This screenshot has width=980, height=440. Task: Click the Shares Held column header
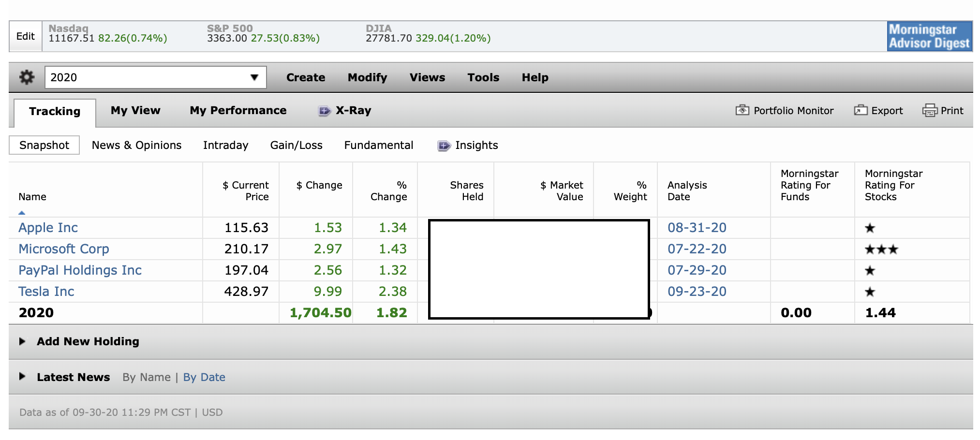[x=467, y=191]
